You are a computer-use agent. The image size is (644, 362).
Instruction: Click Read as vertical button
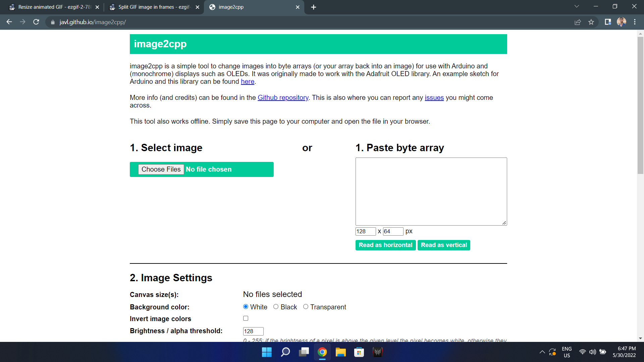click(x=444, y=245)
